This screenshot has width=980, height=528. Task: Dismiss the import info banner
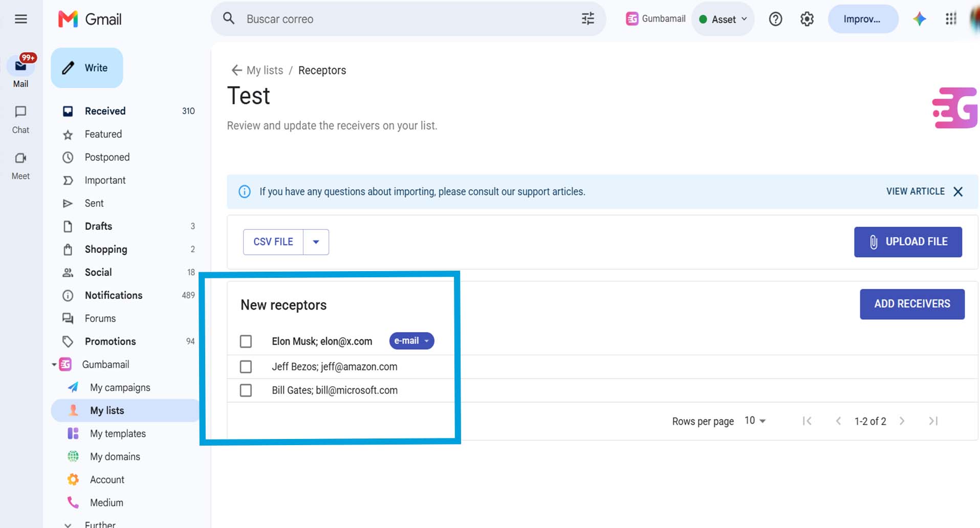click(x=958, y=191)
